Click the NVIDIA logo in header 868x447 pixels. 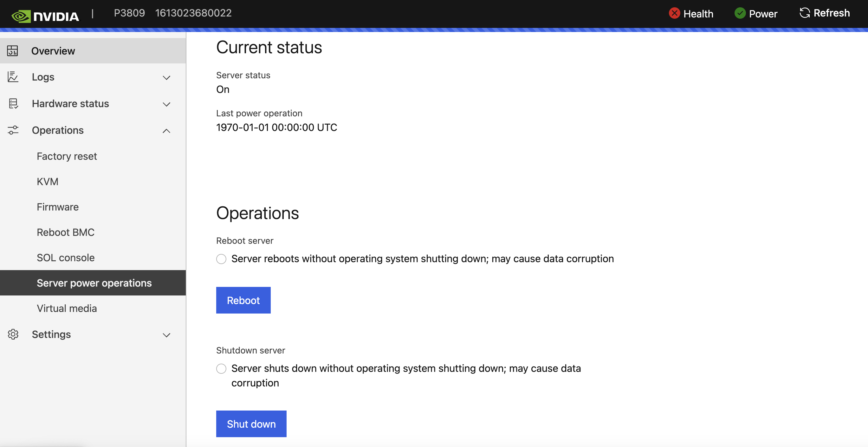click(45, 16)
